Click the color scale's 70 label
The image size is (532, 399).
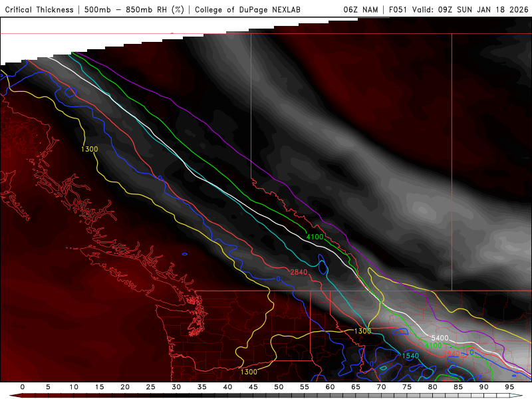(381, 387)
